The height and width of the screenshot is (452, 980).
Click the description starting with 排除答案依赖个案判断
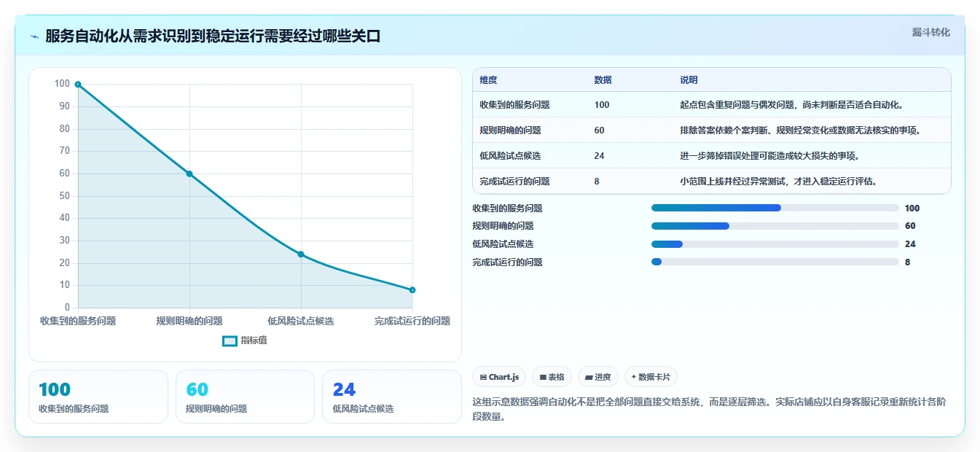click(801, 130)
